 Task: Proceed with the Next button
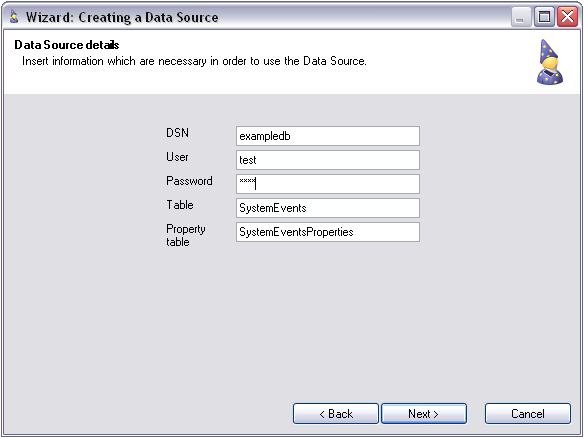423,414
